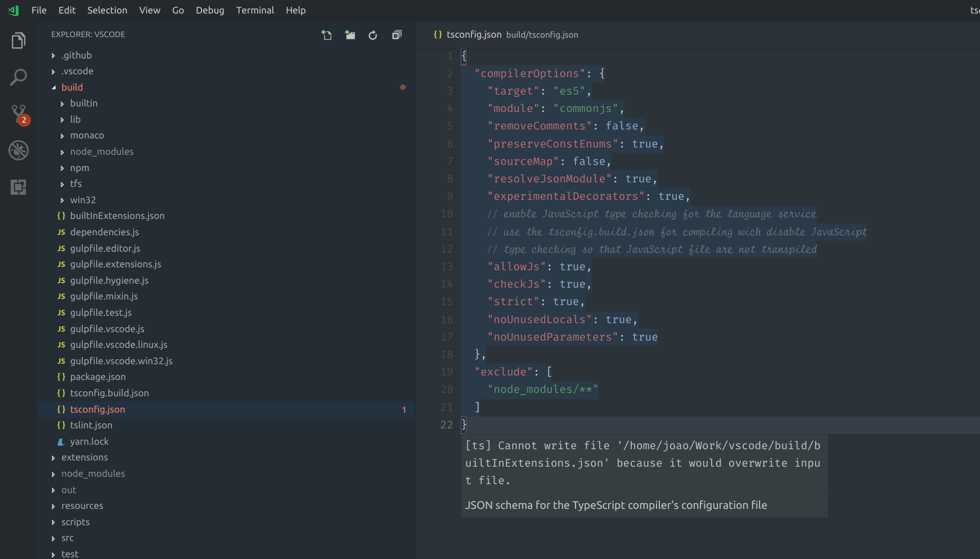The width and height of the screenshot is (980, 559).
Task: Open Source Control view with badge 2
Action: (x=19, y=114)
